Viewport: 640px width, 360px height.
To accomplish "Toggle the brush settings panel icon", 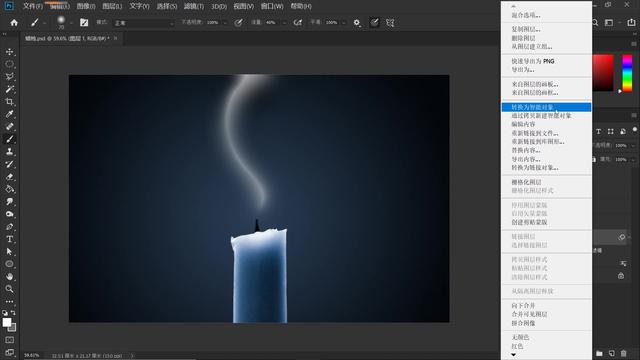I will pos(84,23).
